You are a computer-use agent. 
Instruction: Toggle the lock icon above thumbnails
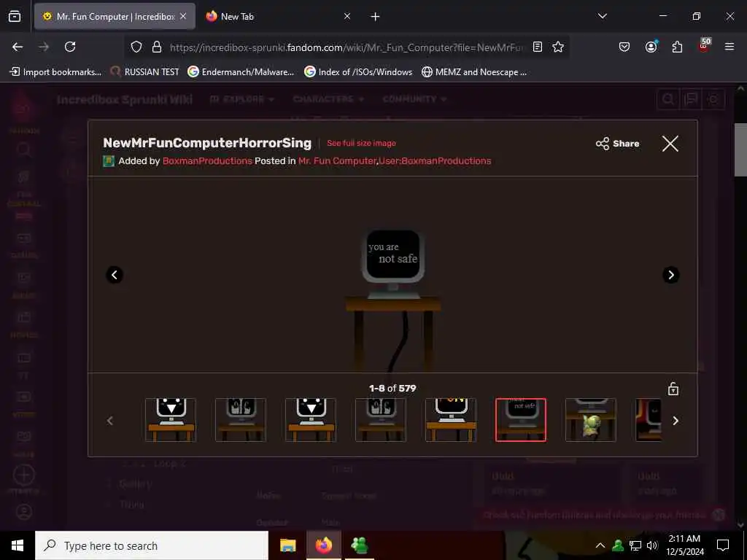tap(673, 389)
